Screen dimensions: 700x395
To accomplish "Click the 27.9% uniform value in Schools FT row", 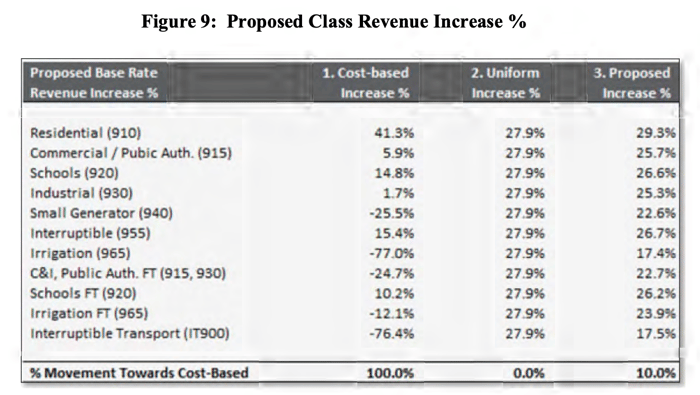I will [x=525, y=294].
